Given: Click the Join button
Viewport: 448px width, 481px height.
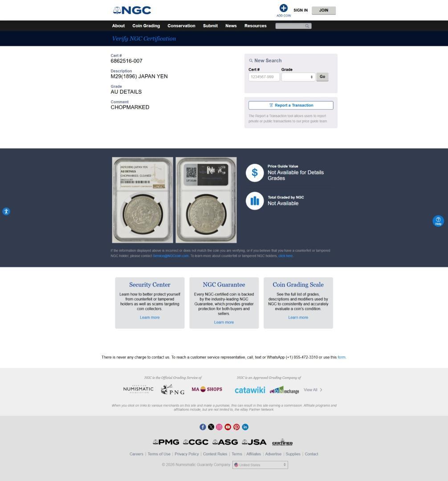Looking at the screenshot, I should [323, 10].
